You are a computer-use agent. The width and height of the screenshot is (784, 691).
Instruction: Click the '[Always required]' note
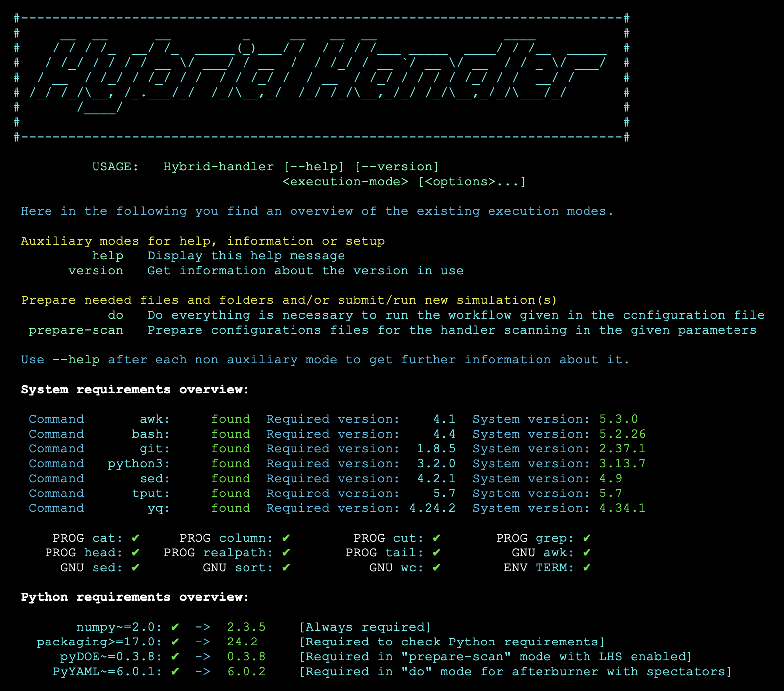365,627
